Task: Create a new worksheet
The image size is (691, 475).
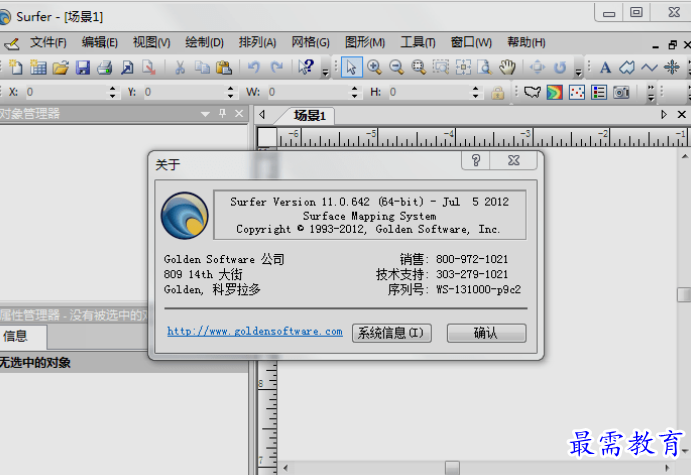Action: (38, 67)
